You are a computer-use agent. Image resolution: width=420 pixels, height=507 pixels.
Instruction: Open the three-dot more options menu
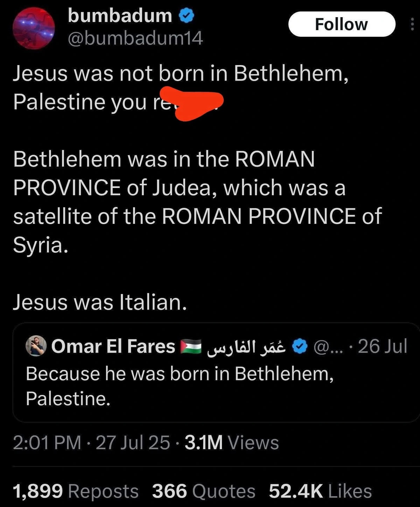click(x=412, y=24)
